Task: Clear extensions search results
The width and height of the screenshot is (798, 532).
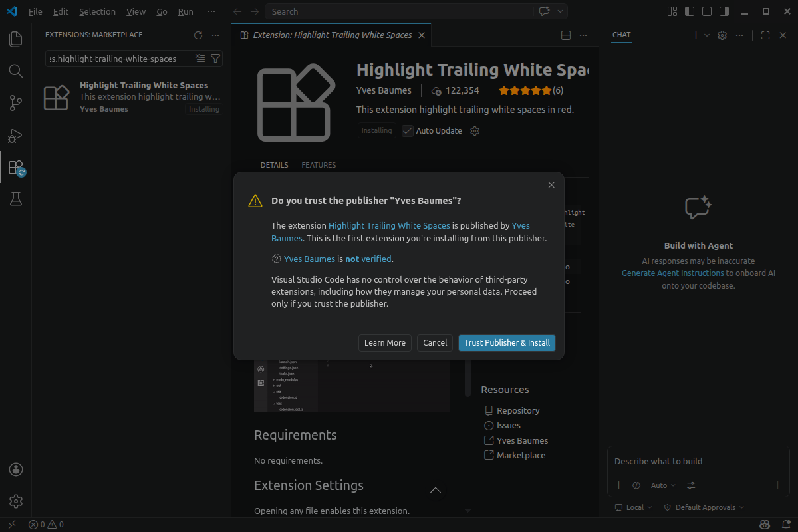Action: tap(200, 59)
